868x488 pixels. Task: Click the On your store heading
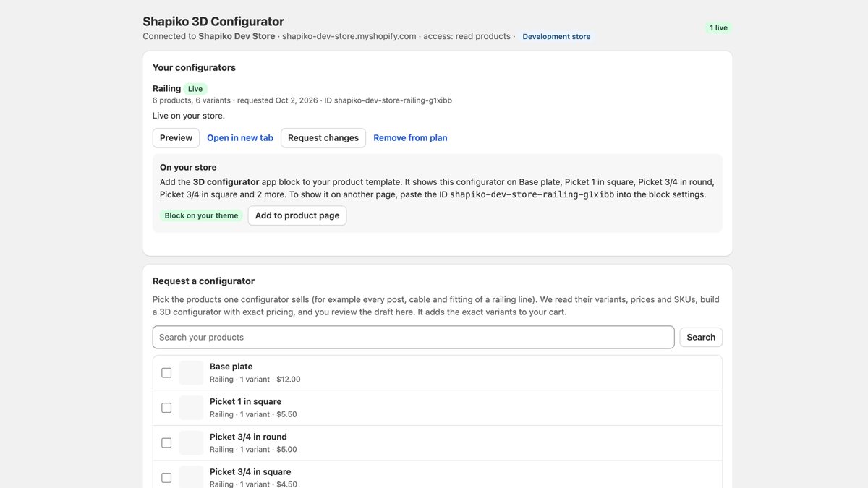click(188, 167)
